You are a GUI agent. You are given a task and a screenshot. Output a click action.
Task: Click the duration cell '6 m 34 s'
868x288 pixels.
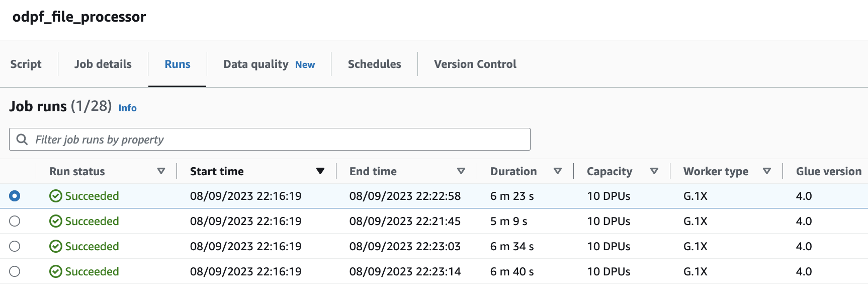[x=512, y=246]
